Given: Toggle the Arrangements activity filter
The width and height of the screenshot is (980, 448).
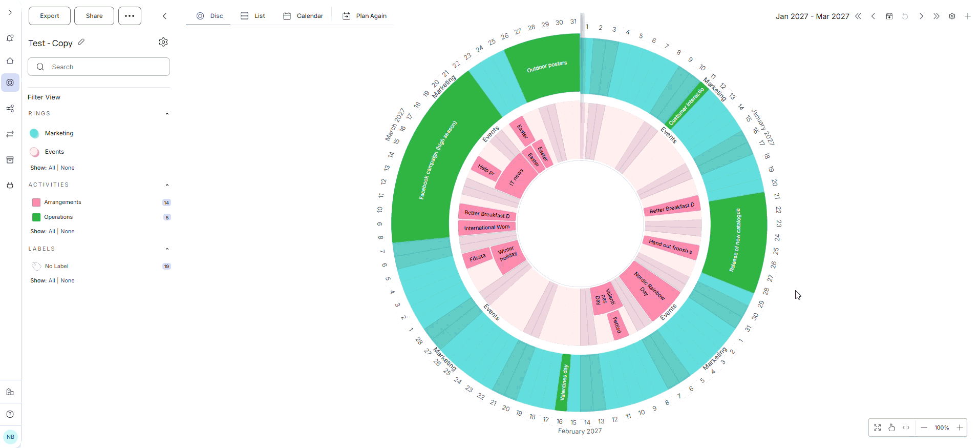Looking at the screenshot, I should [36, 202].
